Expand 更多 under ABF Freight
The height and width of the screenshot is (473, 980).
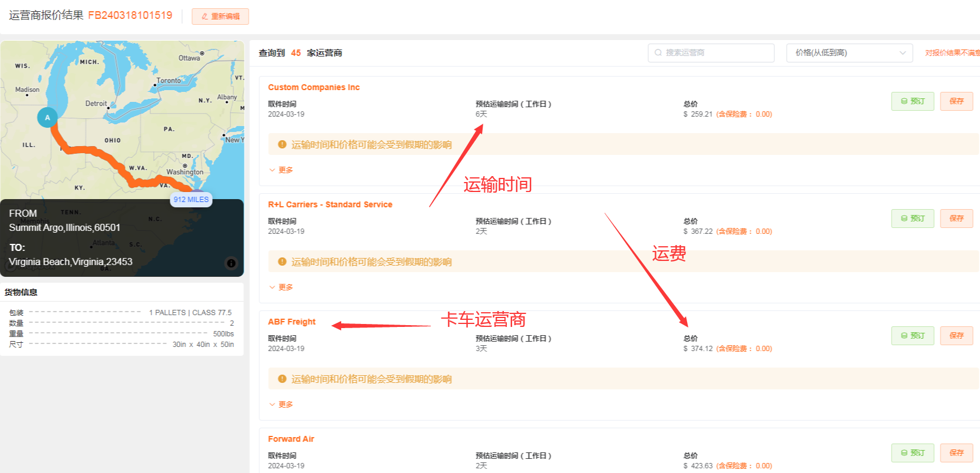(x=281, y=404)
